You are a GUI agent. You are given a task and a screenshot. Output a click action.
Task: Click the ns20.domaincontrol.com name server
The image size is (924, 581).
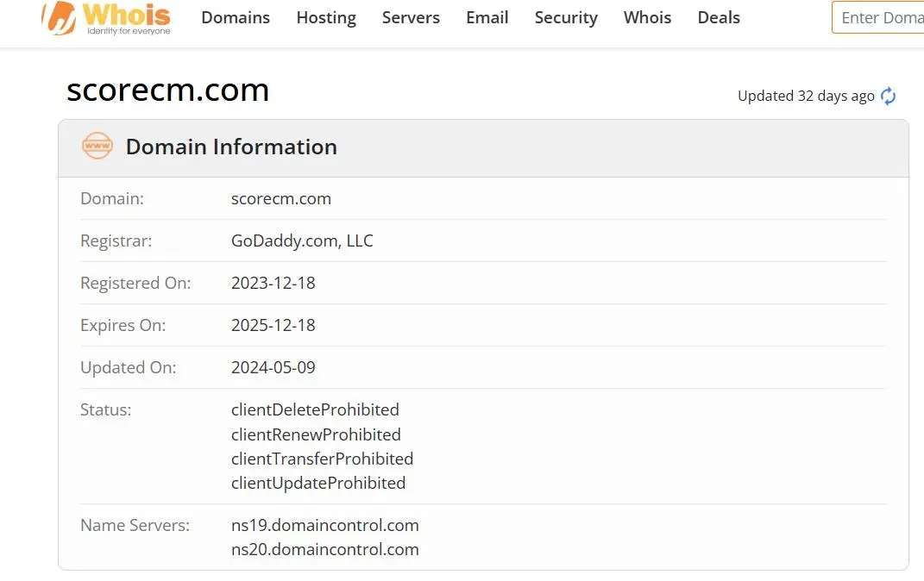[325, 549]
